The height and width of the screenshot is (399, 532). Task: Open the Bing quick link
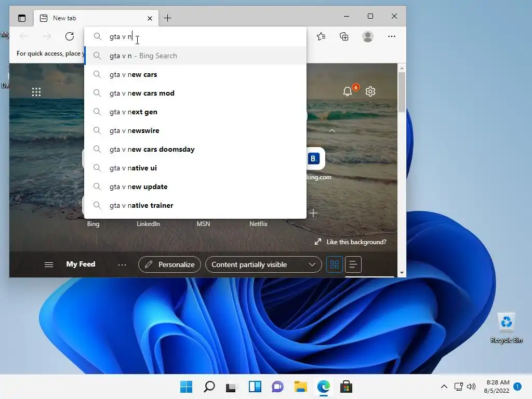[x=93, y=224]
